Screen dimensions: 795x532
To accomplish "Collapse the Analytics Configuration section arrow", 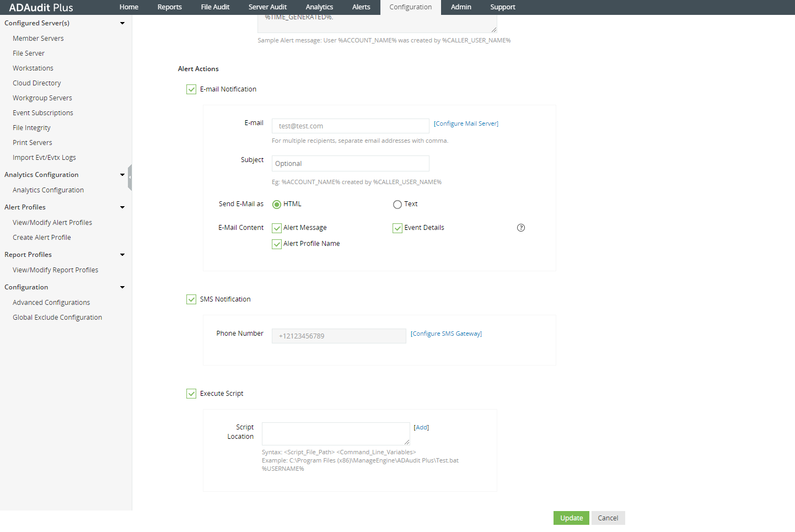I will pyautogui.click(x=122, y=175).
